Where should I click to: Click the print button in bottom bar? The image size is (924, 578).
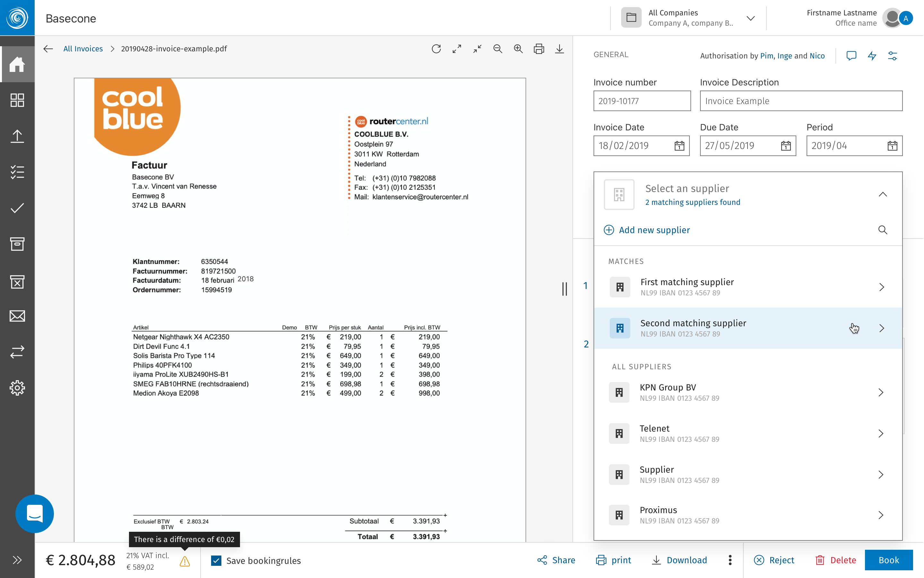point(613,560)
